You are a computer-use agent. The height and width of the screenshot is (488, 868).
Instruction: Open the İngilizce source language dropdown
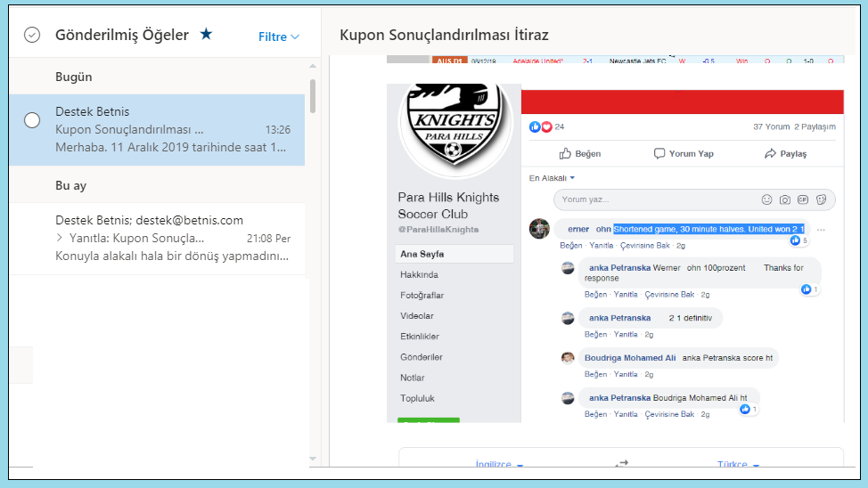pyautogui.click(x=499, y=463)
